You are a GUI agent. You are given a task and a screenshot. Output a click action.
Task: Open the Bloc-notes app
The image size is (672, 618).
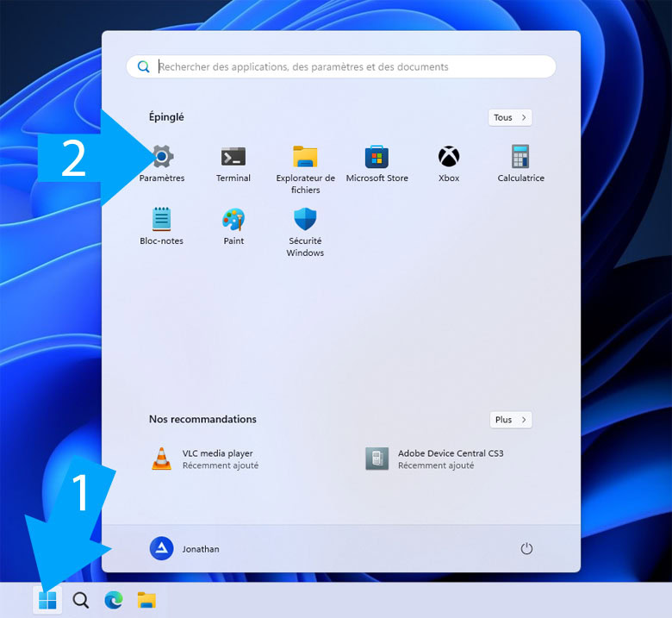162,227
